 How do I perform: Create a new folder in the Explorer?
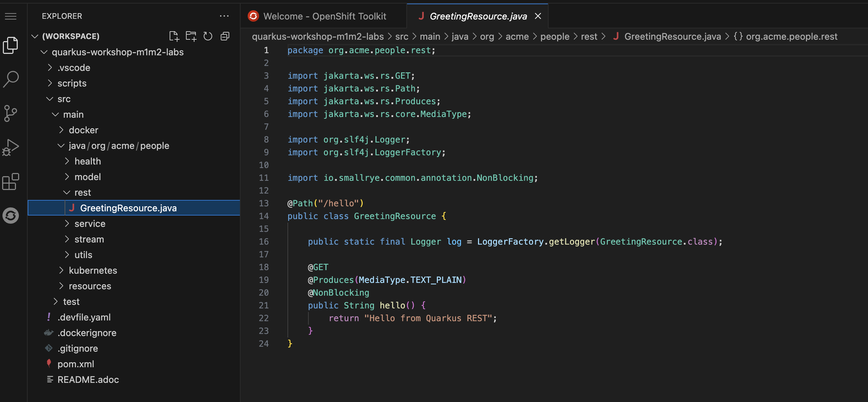(191, 36)
